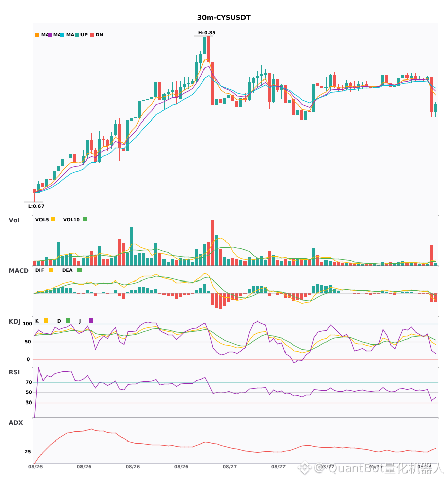This screenshot has height=481, width=448.
Task: Click the yellow VOL5 legend swatch
Action: click(x=53, y=219)
